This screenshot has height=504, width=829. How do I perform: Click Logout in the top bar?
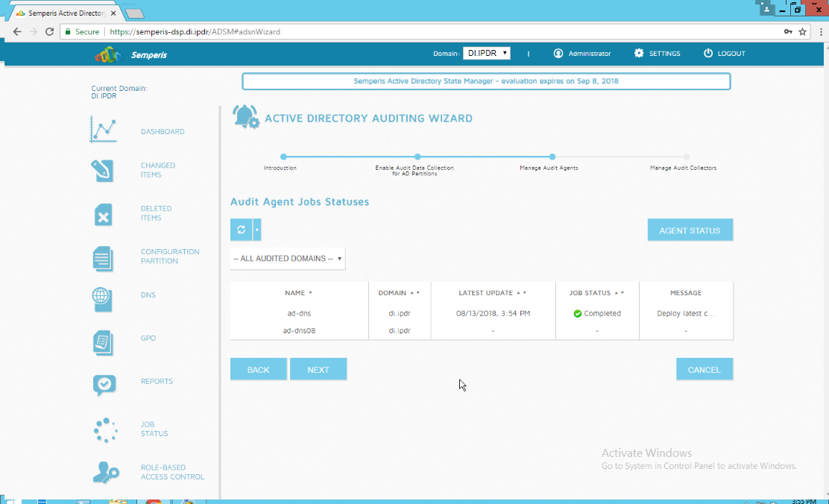click(724, 54)
